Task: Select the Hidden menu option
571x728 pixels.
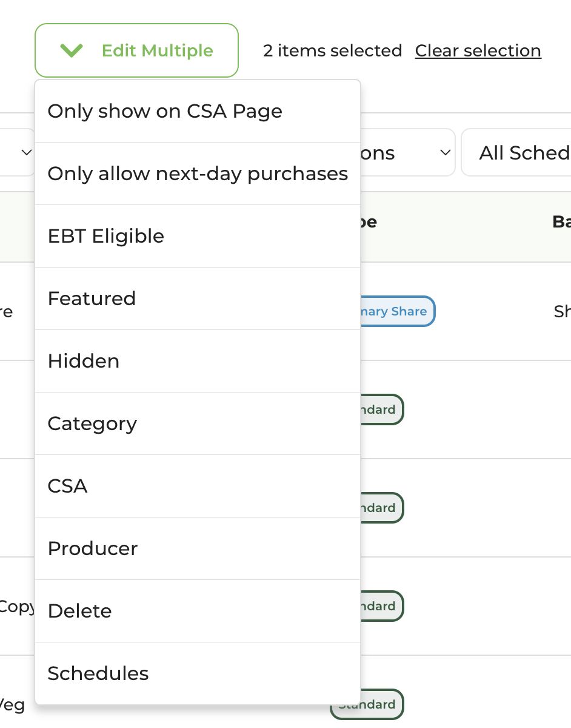Action: pyautogui.click(x=198, y=361)
